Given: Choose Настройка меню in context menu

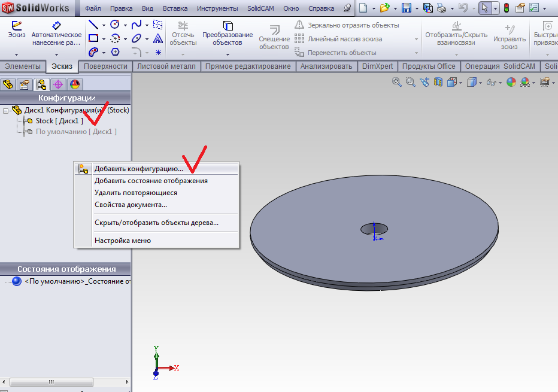Looking at the screenshot, I should pyautogui.click(x=157, y=241).
